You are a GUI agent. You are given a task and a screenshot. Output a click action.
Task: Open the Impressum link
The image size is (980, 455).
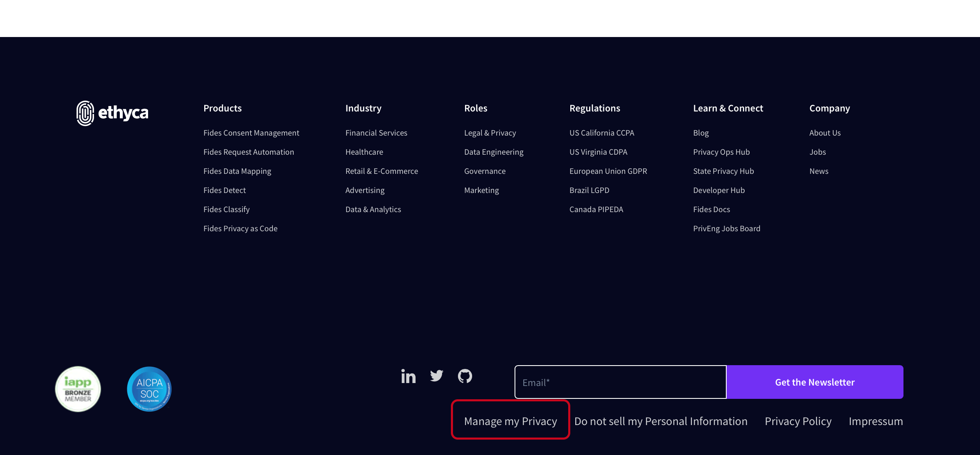click(876, 421)
